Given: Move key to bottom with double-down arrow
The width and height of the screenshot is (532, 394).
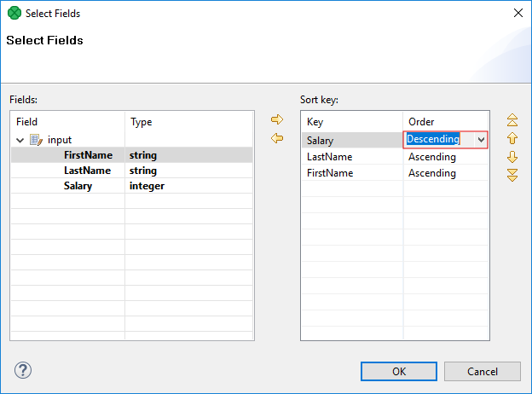Looking at the screenshot, I should click(x=512, y=175).
